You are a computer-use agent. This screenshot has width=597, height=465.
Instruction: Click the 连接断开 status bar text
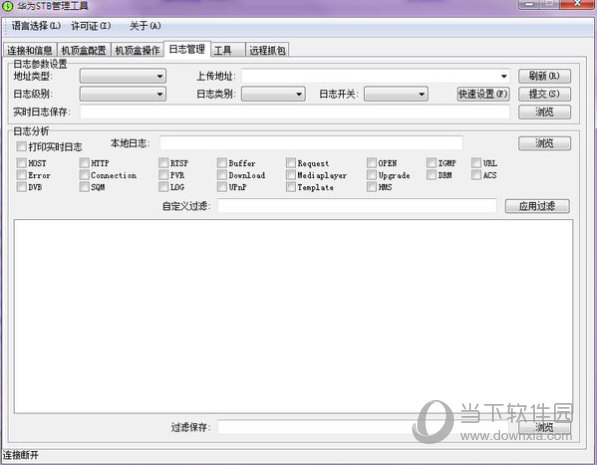click(x=21, y=455)
